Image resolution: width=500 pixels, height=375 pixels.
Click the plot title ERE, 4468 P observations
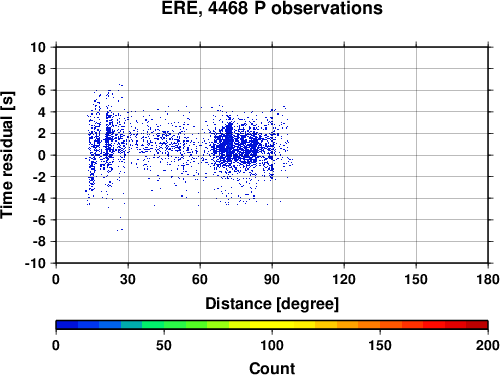(x=272, y=8)
